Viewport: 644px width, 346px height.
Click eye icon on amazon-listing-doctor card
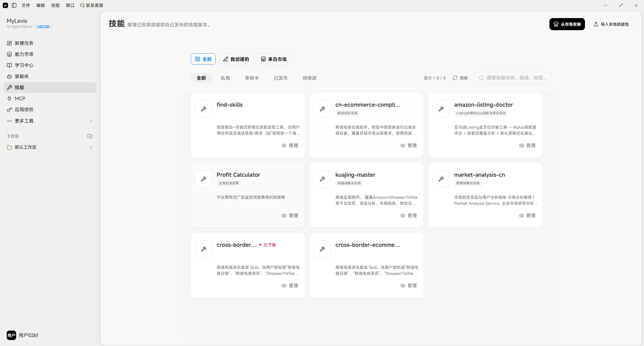[x=522, y=146]
